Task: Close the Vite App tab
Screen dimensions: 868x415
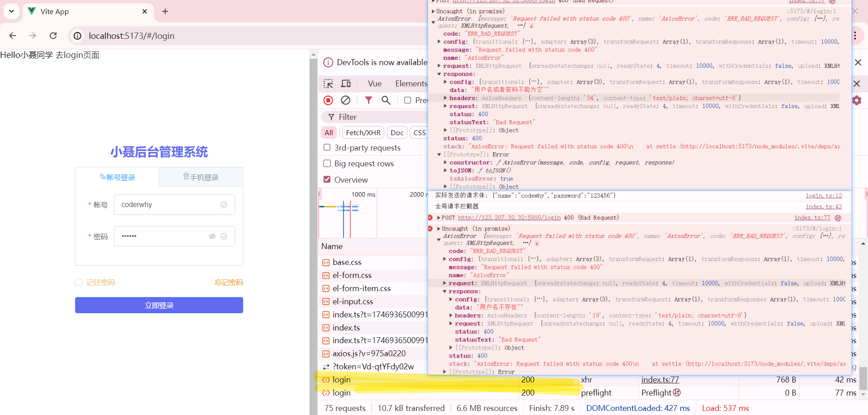Action: tap(145, 11)
